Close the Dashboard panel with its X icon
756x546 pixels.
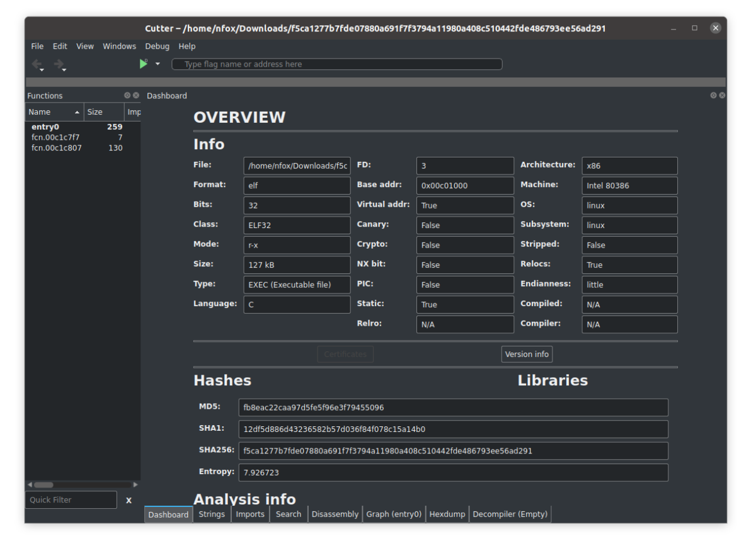723,95
